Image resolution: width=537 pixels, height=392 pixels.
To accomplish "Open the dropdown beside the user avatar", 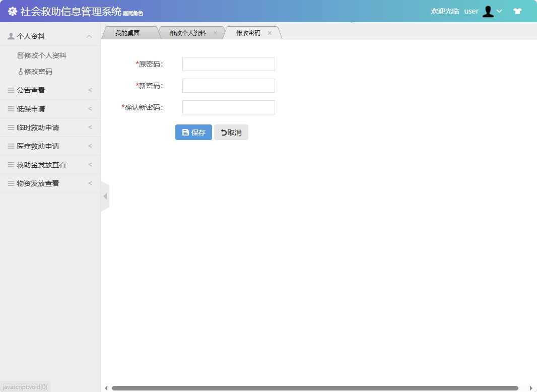I will click(x=499, y=11).
